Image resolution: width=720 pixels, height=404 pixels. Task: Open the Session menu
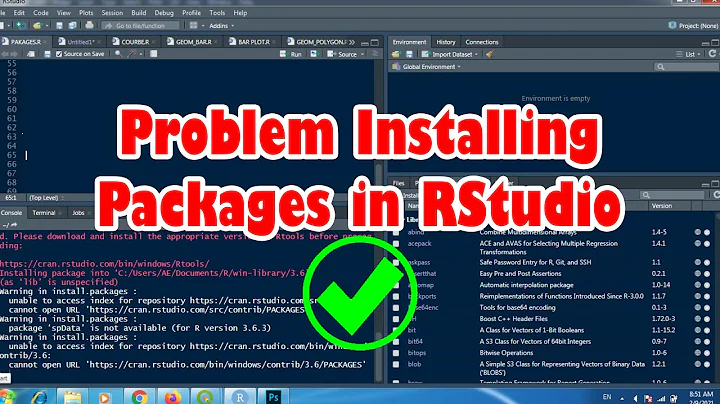pyautogui.click(x=112, y=13)
